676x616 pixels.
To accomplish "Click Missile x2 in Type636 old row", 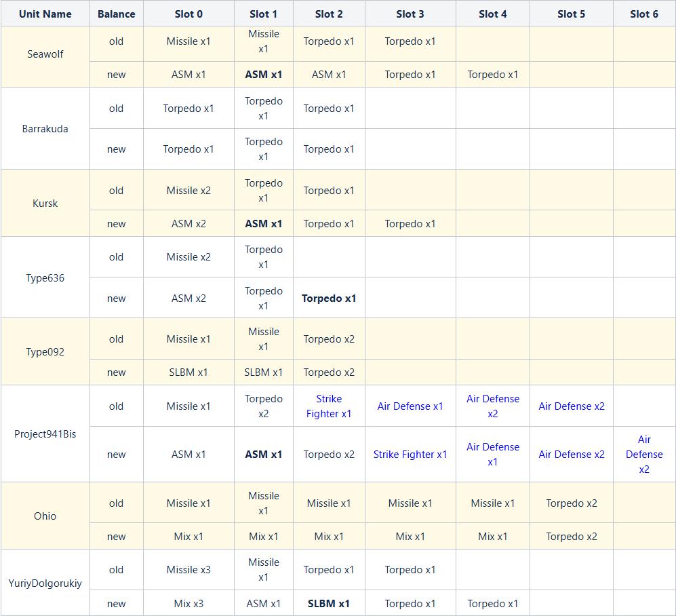I will [188, 256].
